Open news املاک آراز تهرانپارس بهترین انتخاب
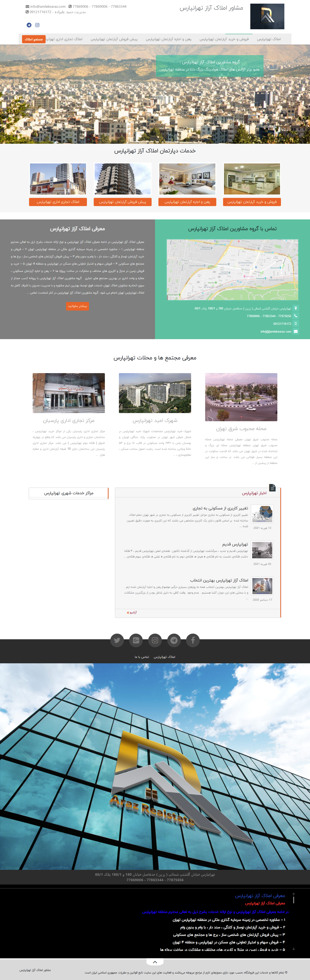310x980 pixels. point(219,580)
